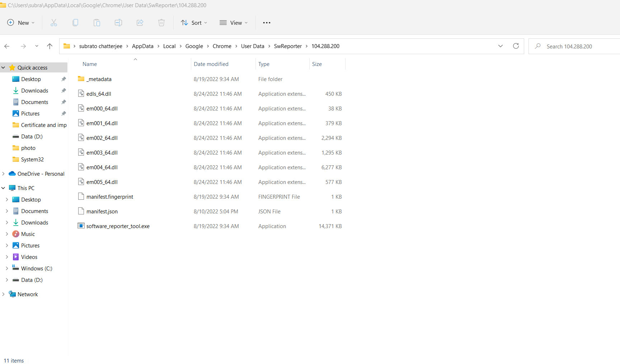Open the View options dropdown
The height and width of the screenshot is (364, 620).
point(234,23)
